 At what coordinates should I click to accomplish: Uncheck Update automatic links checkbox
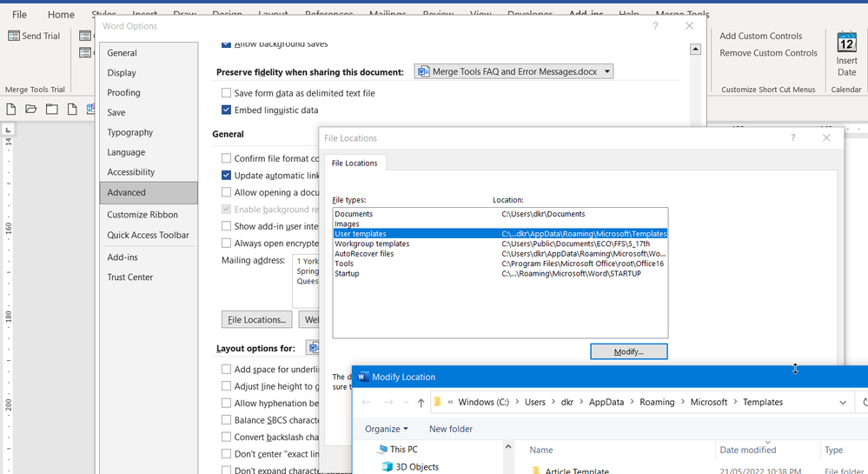[226, 175]
